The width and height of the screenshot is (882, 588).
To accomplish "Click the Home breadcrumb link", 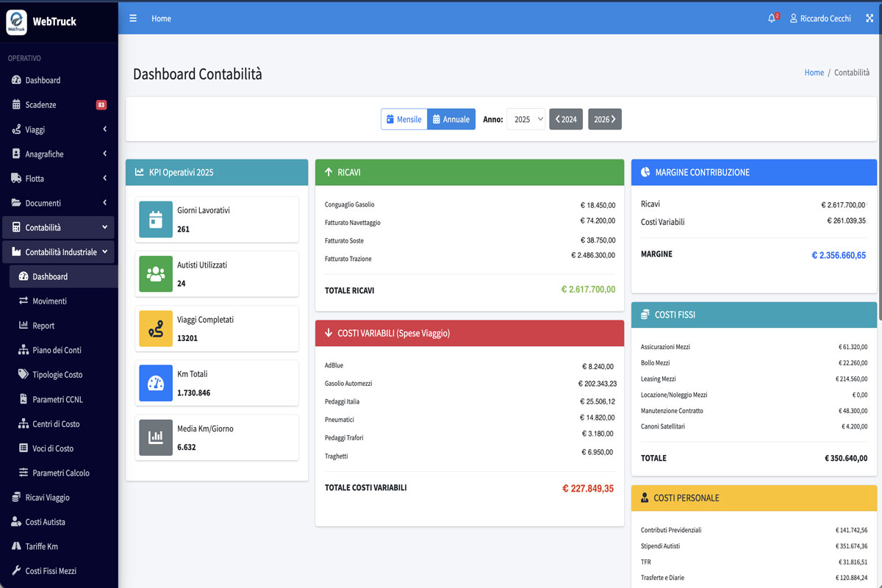I will pyautogui.click(x=814, y=73).
